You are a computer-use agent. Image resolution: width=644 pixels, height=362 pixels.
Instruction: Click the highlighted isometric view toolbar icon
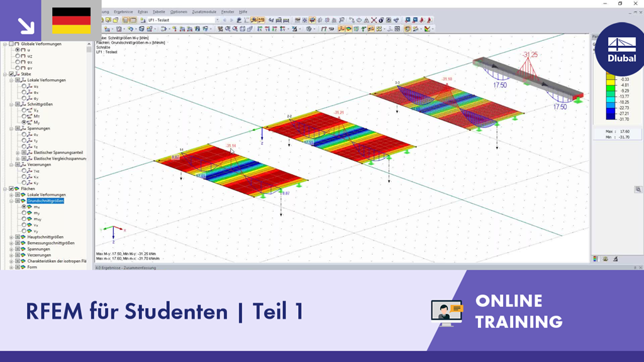(312, 20)
